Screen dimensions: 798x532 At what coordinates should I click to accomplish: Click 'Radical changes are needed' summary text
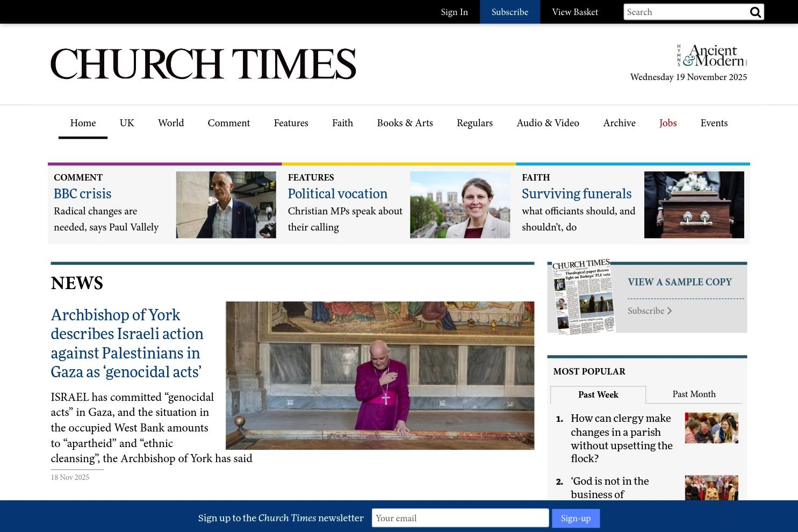106,219
